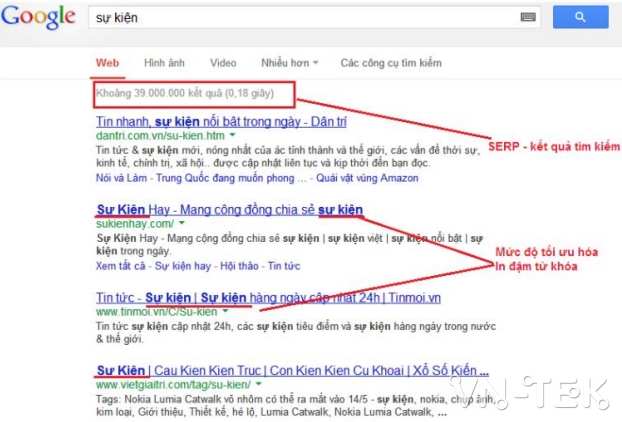Open the 'Quái vật vùng Amazon' sitelink
Image resolution: width=622 pixels, height=422 pixels.
(x=367, y=178)
